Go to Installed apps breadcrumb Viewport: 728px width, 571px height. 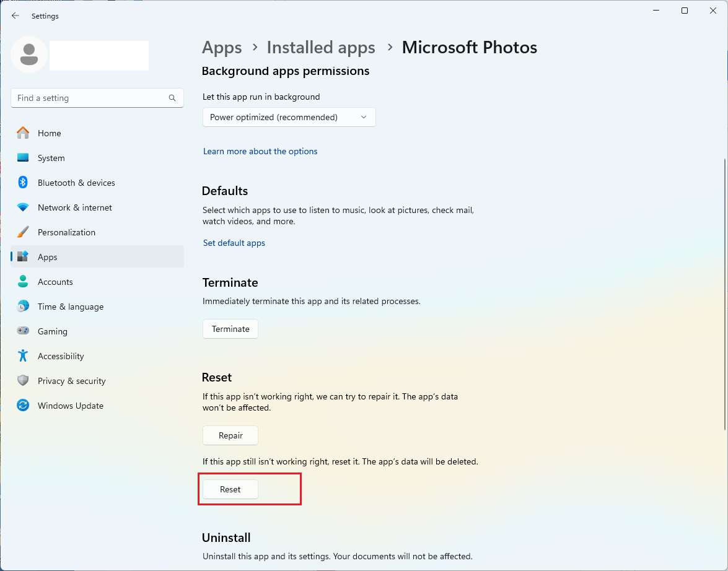coord(321,47)
